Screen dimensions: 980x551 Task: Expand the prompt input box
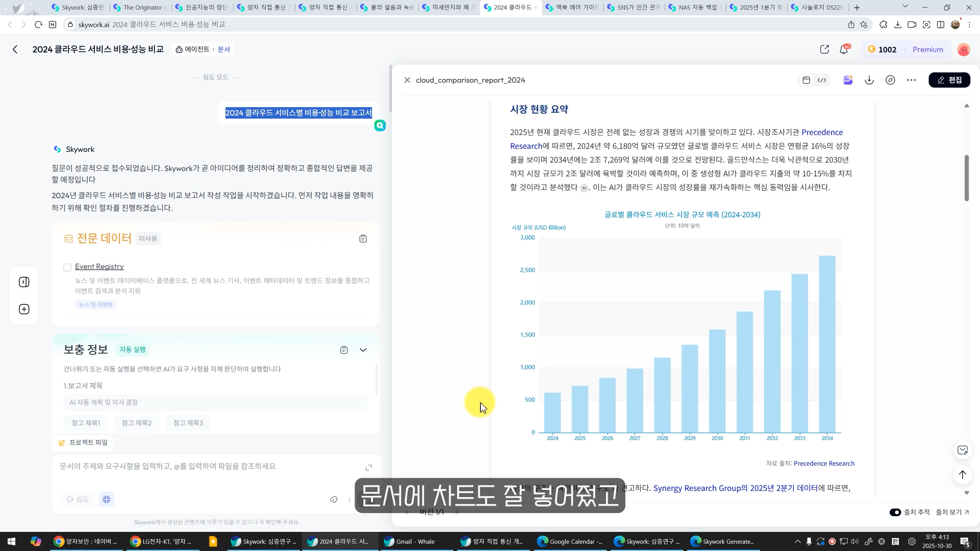(x=369, y=468)
